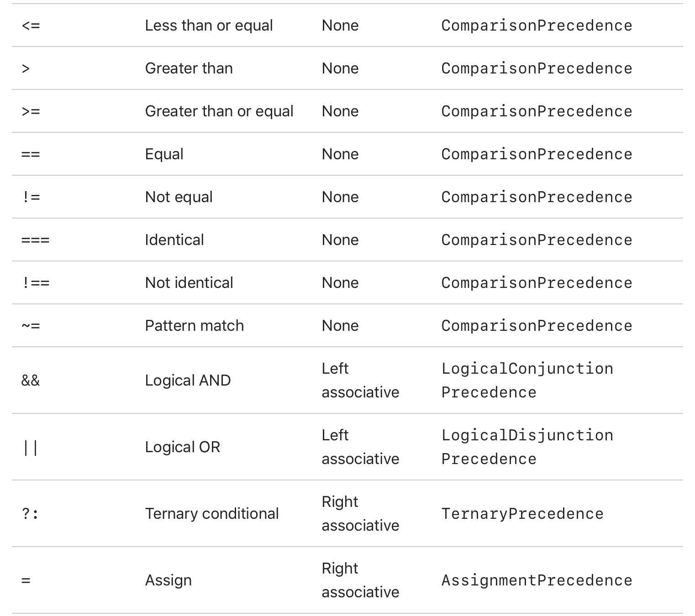Click AssignmentPrecedence group name
Viewport: 695px width, 616px height.
[x=537, y=580]
